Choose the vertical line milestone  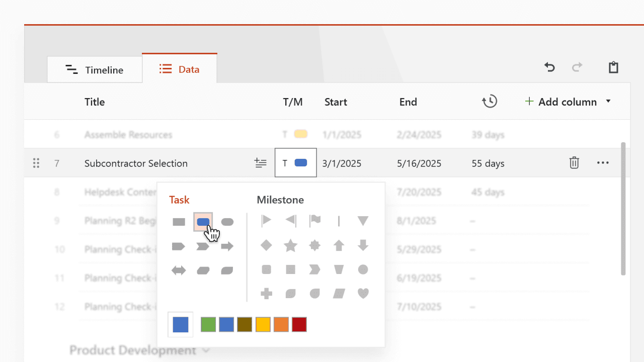(339, 221)
